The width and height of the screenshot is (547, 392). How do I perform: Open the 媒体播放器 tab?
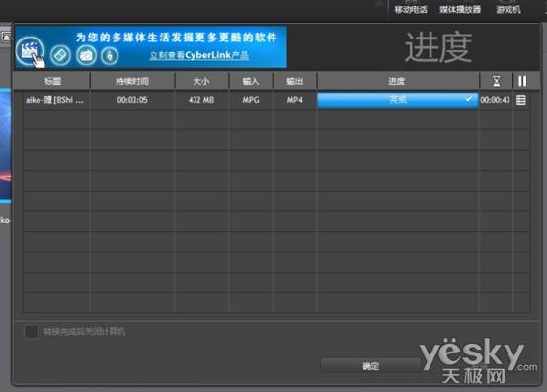coord(460,10)
